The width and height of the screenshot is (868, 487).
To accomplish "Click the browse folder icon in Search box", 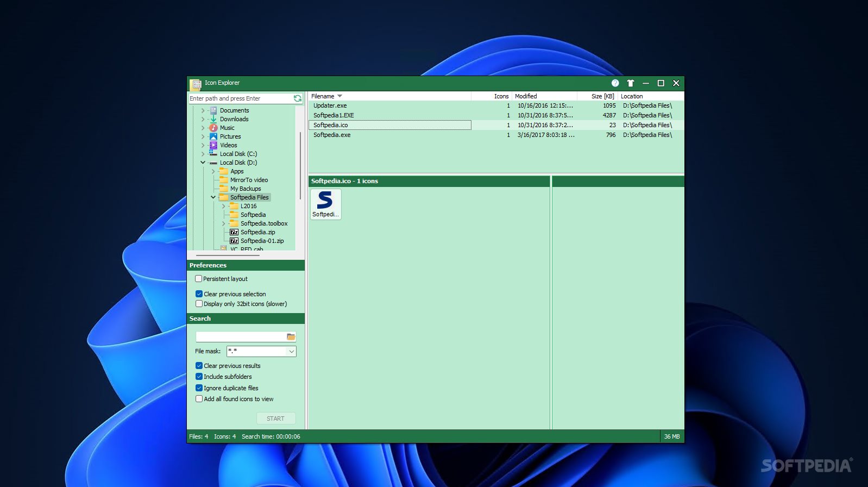I will (x=291, y=337).
